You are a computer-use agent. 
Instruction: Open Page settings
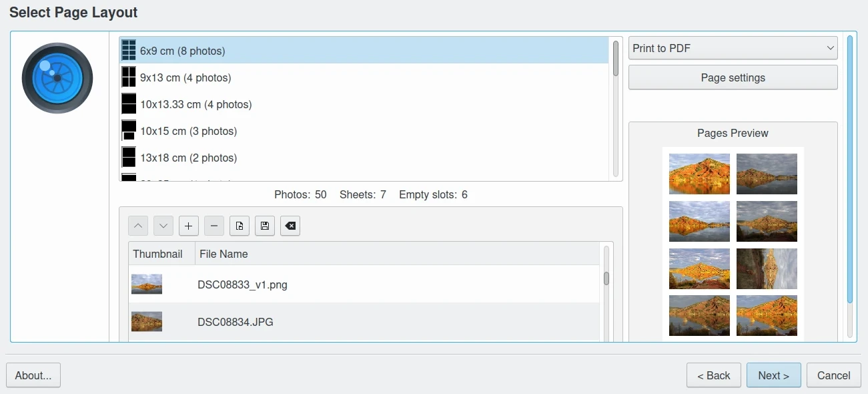click(x=733, y=77)
